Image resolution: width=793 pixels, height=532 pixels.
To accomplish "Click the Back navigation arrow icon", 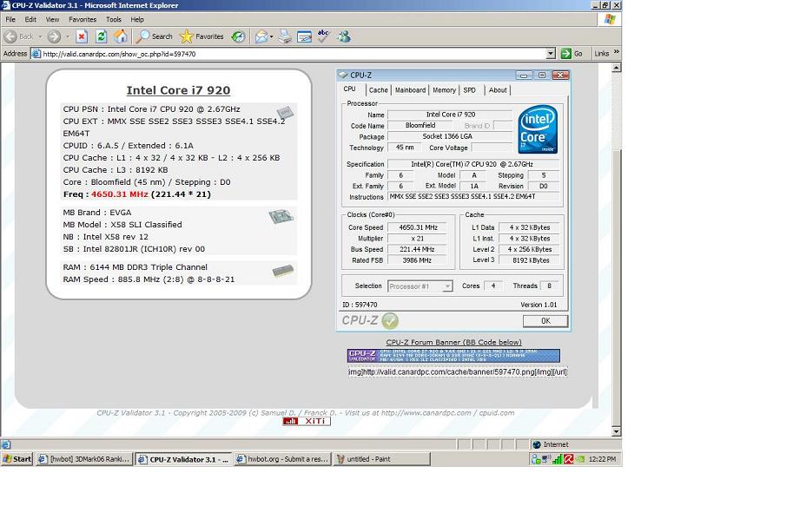I will pyautogui.click(x=10, y=36).
